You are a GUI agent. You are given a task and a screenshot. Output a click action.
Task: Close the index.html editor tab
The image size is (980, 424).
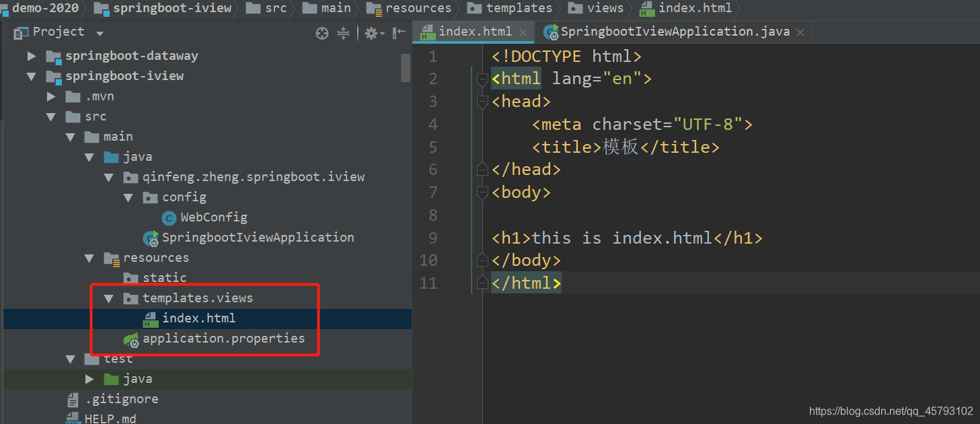[x=523, y=32]
